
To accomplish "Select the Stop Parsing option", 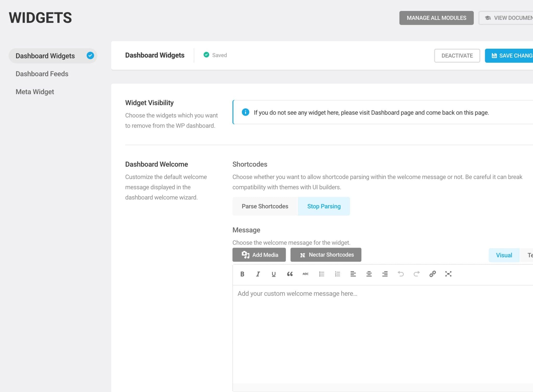I will click(x=323, y=206).
